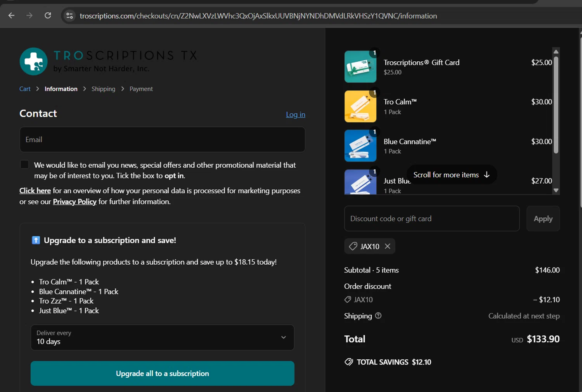Click Just Blue product thumbnail

click(360, 182)
